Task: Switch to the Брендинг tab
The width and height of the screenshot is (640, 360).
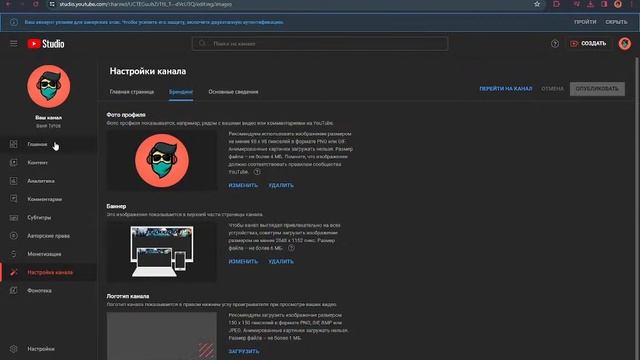Action: coord(181,92)
